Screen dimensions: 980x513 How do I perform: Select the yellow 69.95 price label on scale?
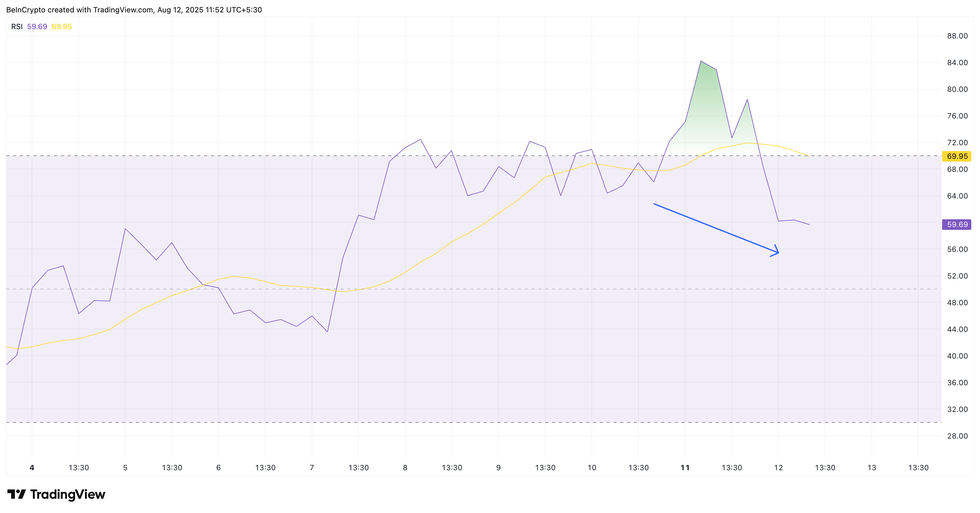coord(958,156)
